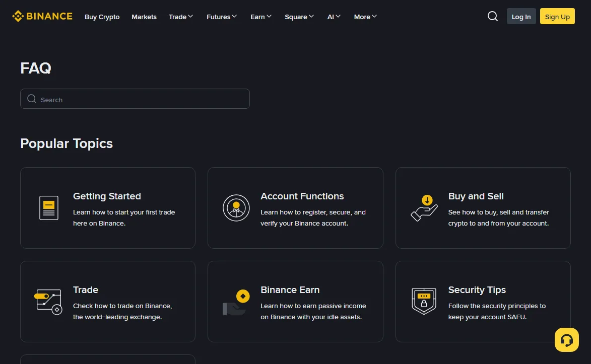Expand the Square dropdown menu
This screenshot has width=591, height=364.
(x=299, y=17)
